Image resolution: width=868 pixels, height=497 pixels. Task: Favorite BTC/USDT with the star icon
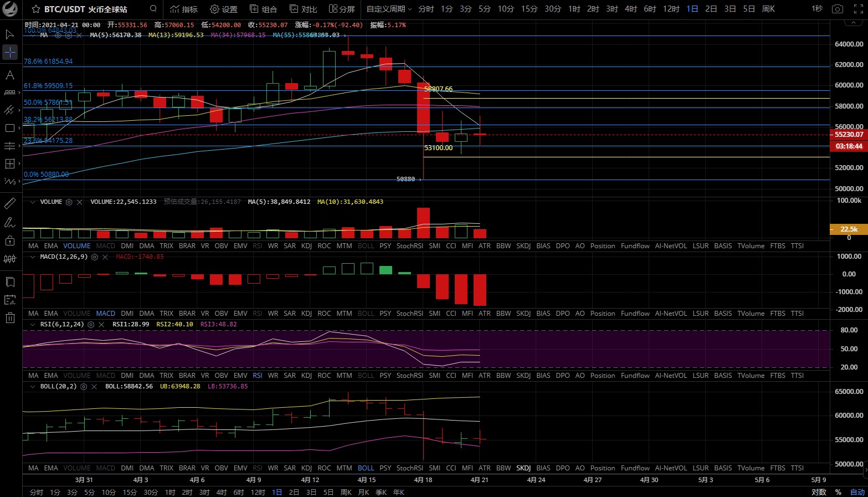[x=36, y=9]
